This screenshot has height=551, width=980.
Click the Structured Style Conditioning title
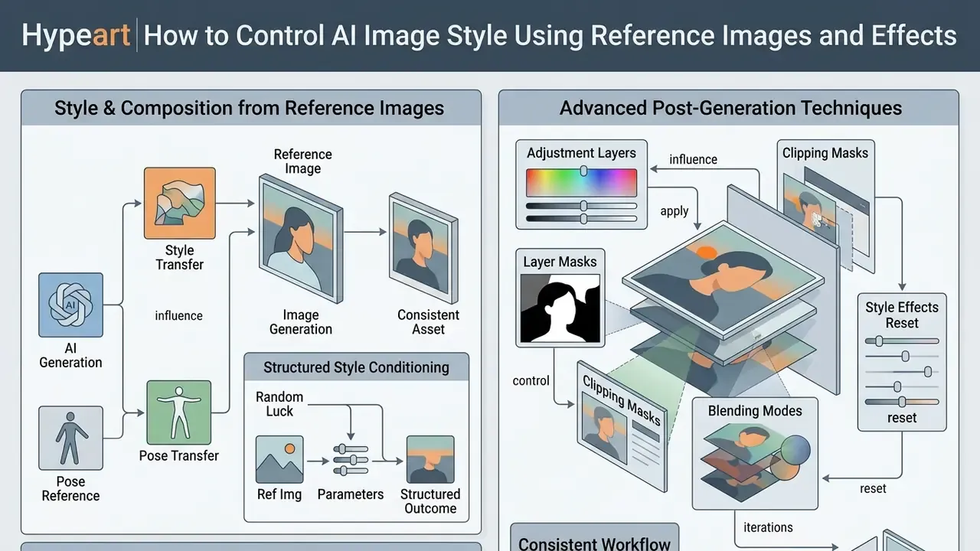coord(356,367)
